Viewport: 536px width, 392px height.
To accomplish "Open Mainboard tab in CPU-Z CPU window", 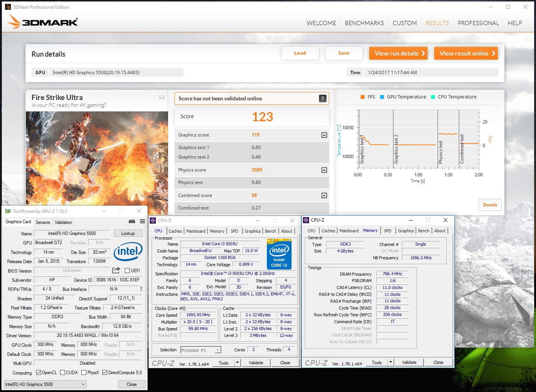I will point(196,231).
